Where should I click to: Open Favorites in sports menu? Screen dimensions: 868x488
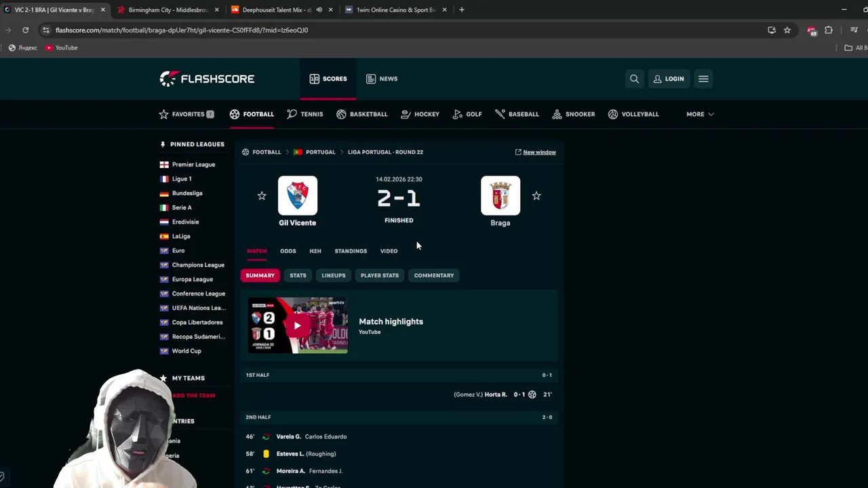(x=186, y=114)
